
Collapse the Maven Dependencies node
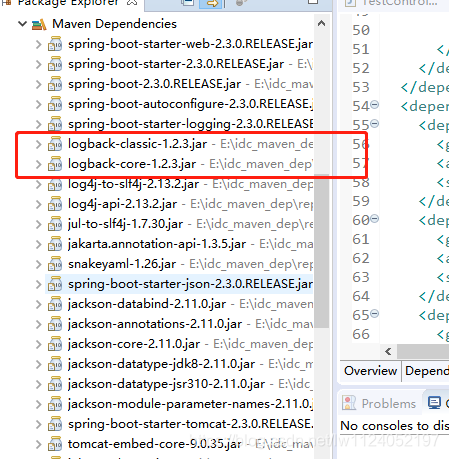(22, 24)
